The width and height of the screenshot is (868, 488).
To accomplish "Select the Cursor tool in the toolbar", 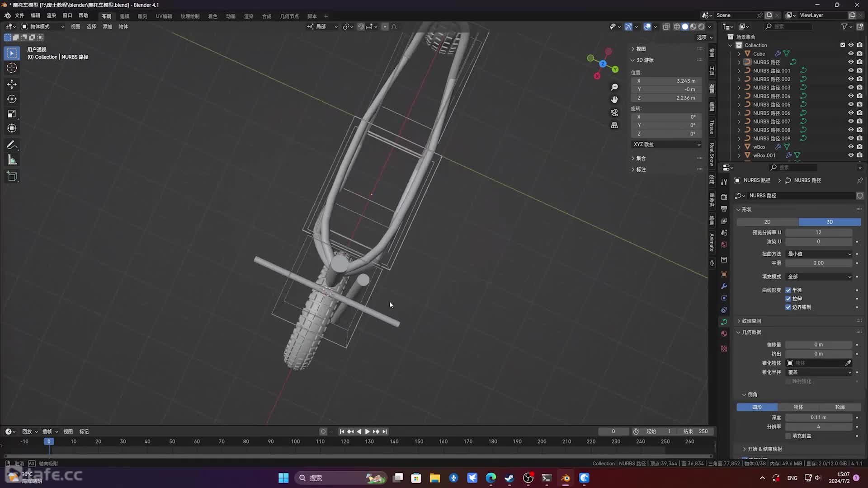I will tap(12, 68).
